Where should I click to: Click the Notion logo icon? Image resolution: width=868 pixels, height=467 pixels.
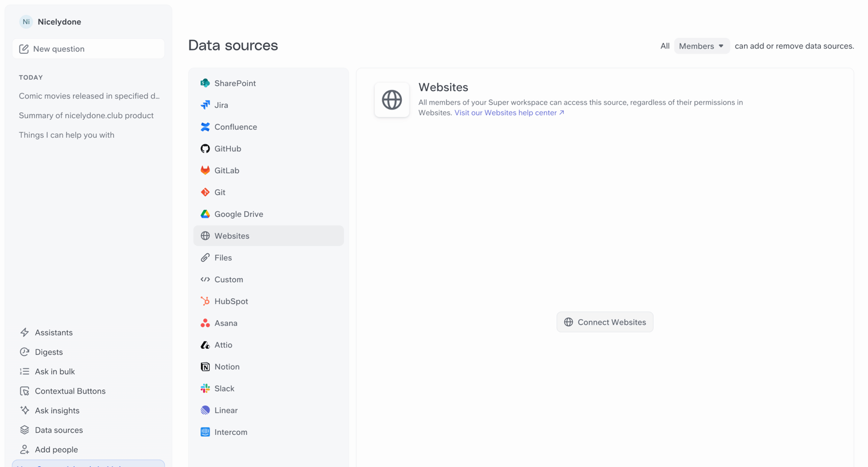(205, 367)
